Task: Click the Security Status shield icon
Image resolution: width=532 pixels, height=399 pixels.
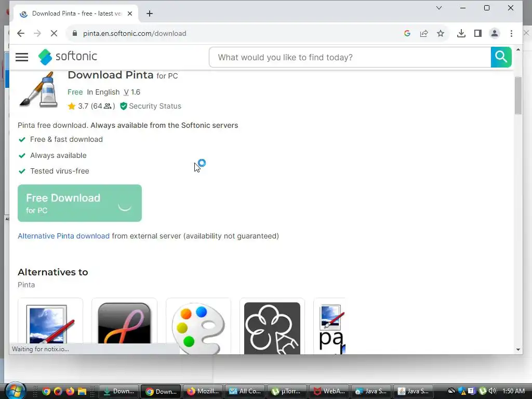Action: (x=124, y=106)
